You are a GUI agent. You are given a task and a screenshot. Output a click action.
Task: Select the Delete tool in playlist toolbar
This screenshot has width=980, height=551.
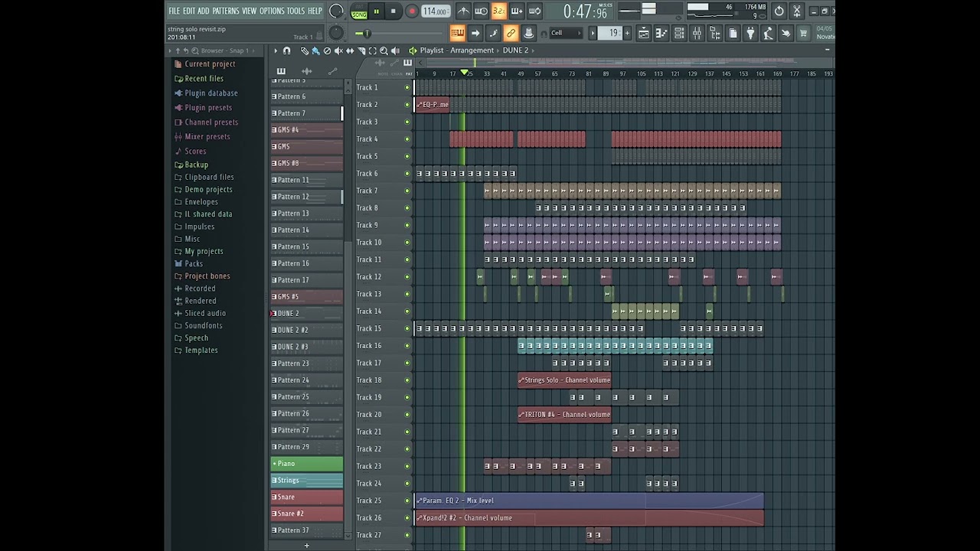(x=327, y=51)
